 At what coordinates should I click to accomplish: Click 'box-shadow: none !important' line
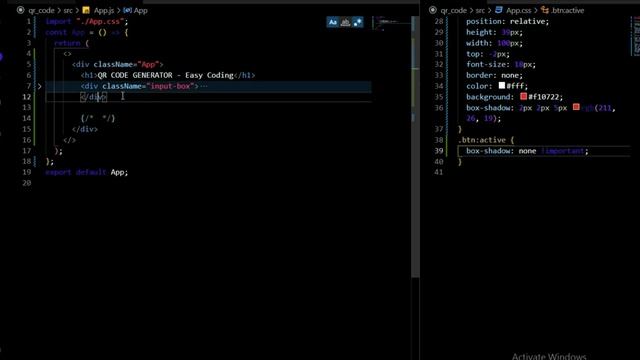click(x=527, y=151)
